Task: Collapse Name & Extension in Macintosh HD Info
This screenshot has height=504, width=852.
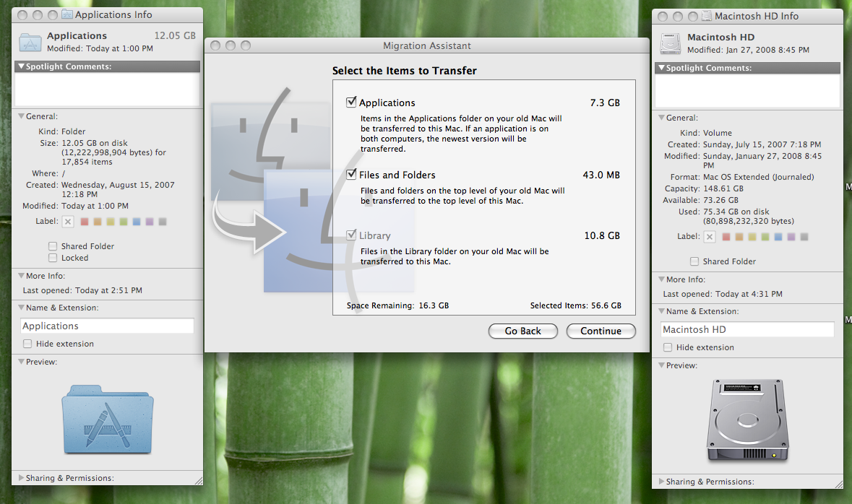Action: (661, 311)
